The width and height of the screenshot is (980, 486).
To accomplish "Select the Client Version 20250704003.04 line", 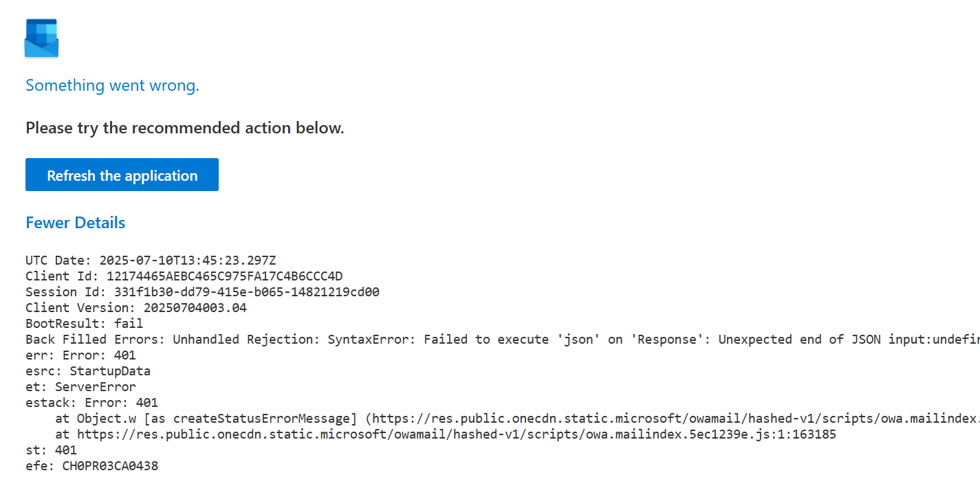I will pos(136,308).
